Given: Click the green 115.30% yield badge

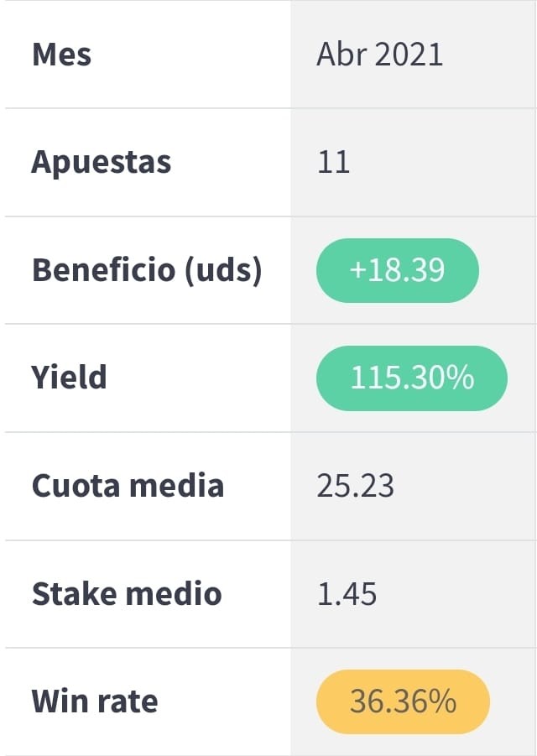Looking at the screenshot, I should click(412, 378).
